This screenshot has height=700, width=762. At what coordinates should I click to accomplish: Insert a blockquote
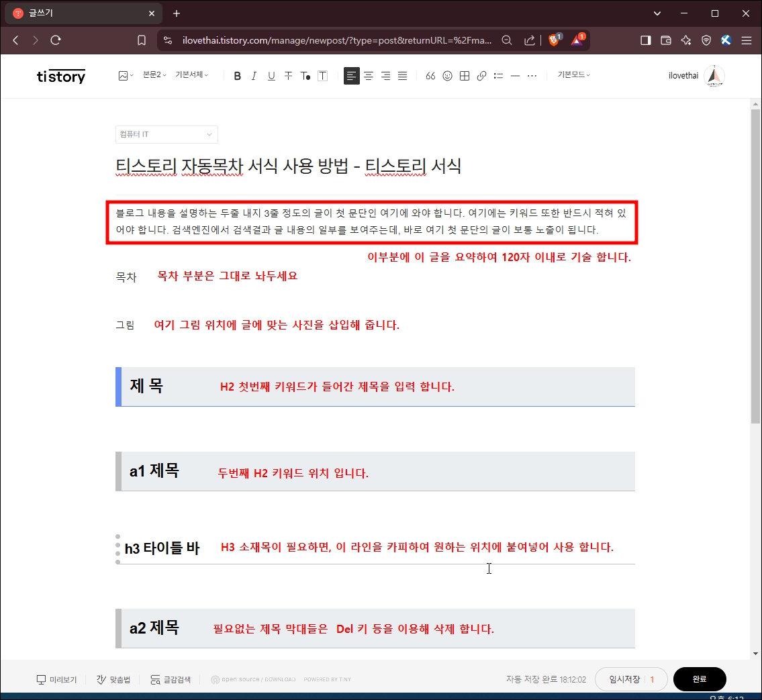coord(430,75)
